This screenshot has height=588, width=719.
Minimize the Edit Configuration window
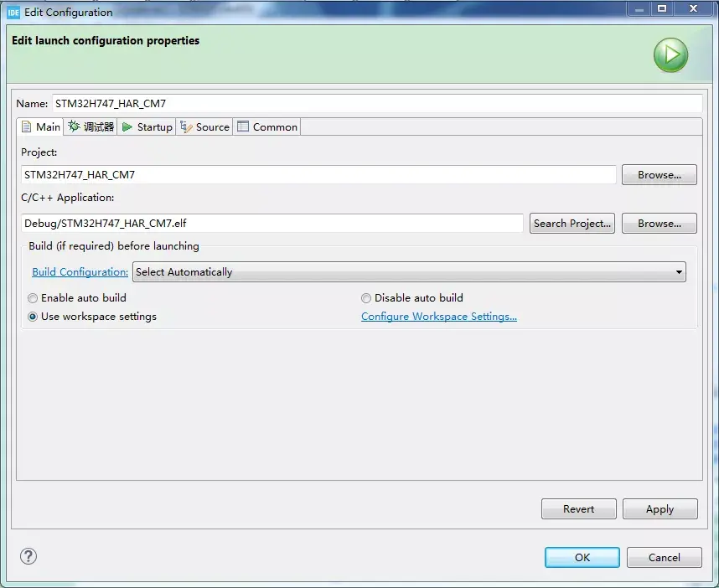(639, 8)
